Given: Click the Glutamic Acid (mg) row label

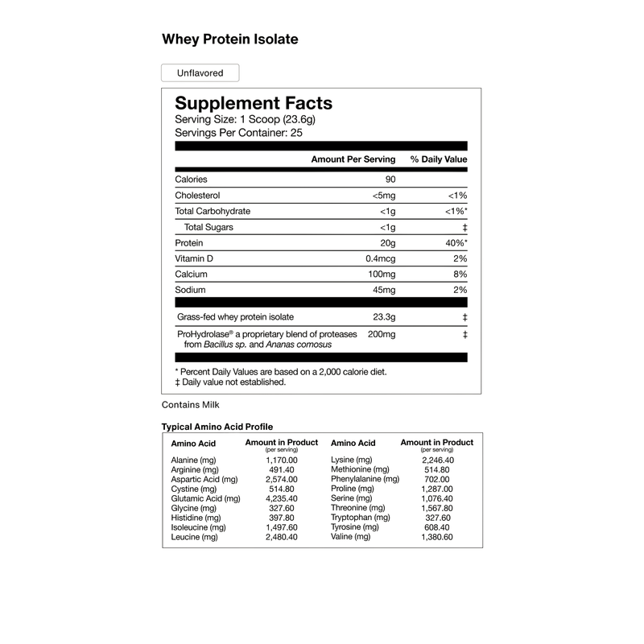Looking at the screenshot, I should point(206,498).
